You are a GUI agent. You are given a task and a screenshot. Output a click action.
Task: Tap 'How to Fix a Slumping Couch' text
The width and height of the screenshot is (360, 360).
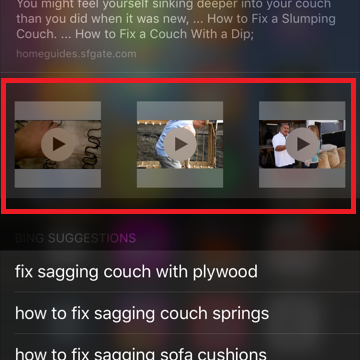[271, 19]
